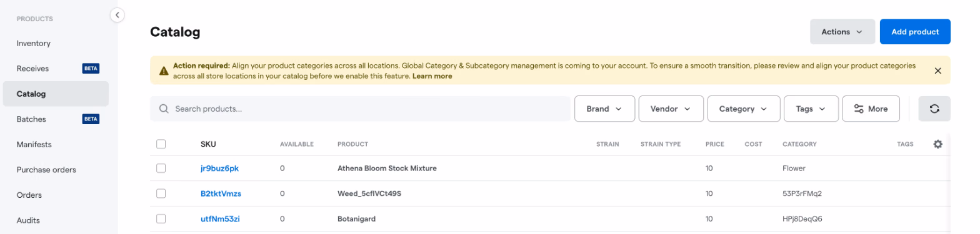This screenshot has height=234, width=980.
Task: Click the PRICE column header
Action: (x=715, y=144)
